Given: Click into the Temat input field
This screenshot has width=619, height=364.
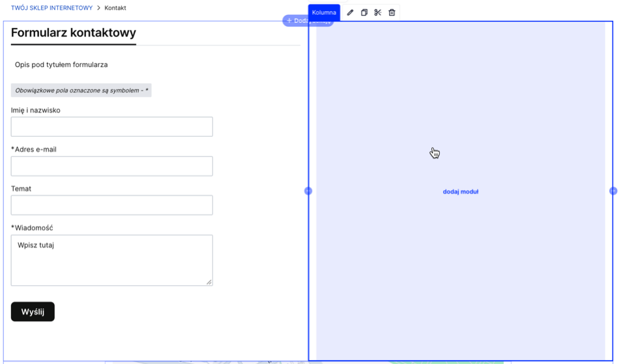Looking at the screenshot, I should point(111,205).
